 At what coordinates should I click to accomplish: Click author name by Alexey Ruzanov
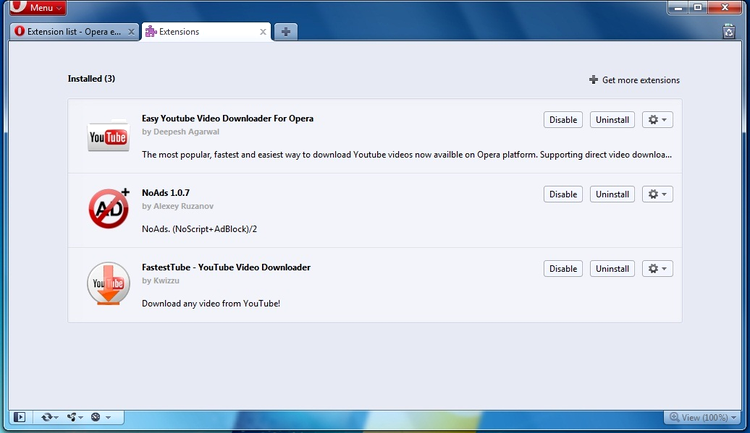(x=177, y=206)
